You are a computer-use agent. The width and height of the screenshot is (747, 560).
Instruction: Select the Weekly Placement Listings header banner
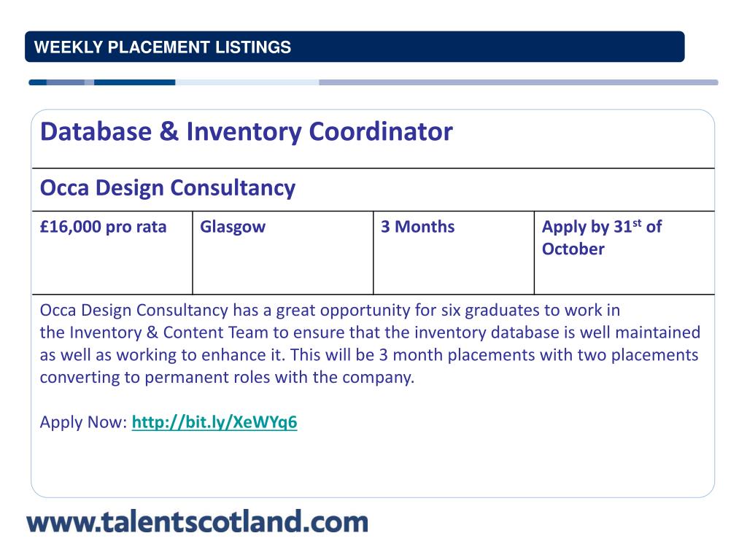[x=355, y=47]
